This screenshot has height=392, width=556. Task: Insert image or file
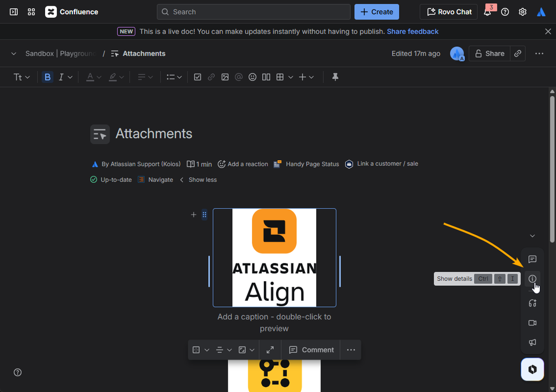tap(225, 77)
